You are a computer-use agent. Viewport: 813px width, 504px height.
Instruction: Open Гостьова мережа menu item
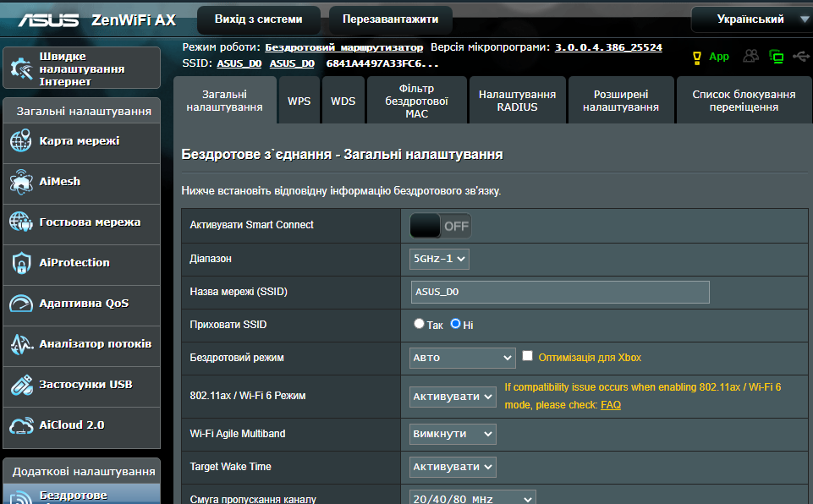point(81,225)
